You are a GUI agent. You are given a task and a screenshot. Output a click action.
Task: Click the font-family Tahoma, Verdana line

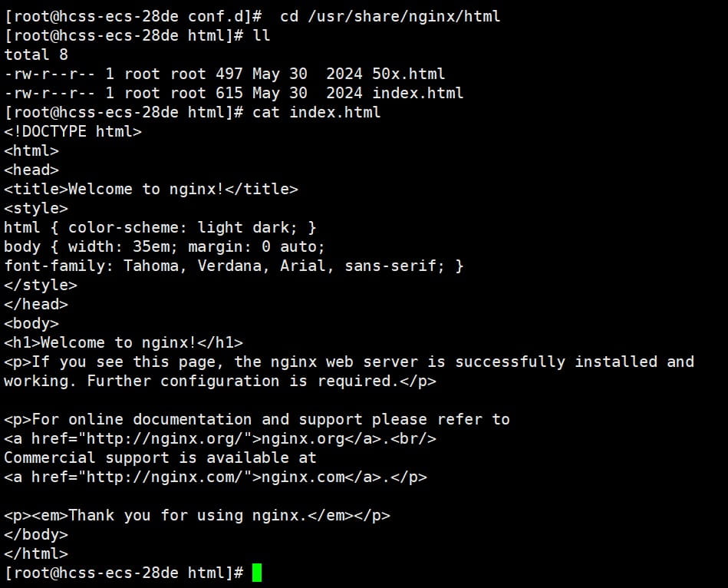234,266
